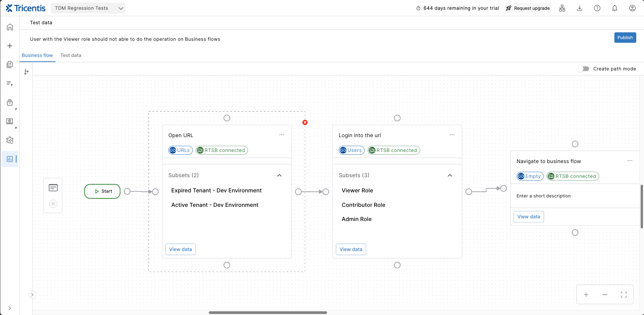Open the printer-like sidebar icon
This screenshot has height=315, width=644.
coord(10,102)
